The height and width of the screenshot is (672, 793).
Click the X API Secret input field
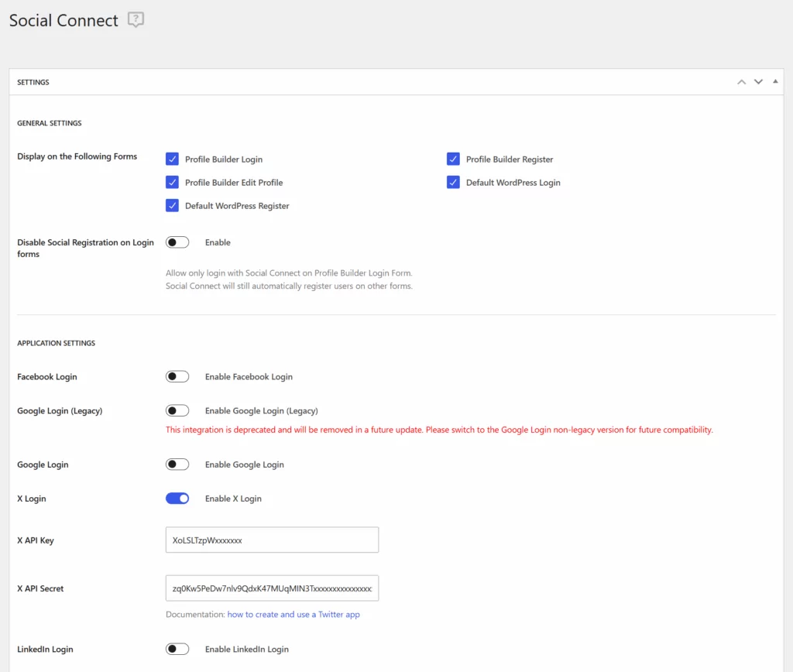point(272,588)
